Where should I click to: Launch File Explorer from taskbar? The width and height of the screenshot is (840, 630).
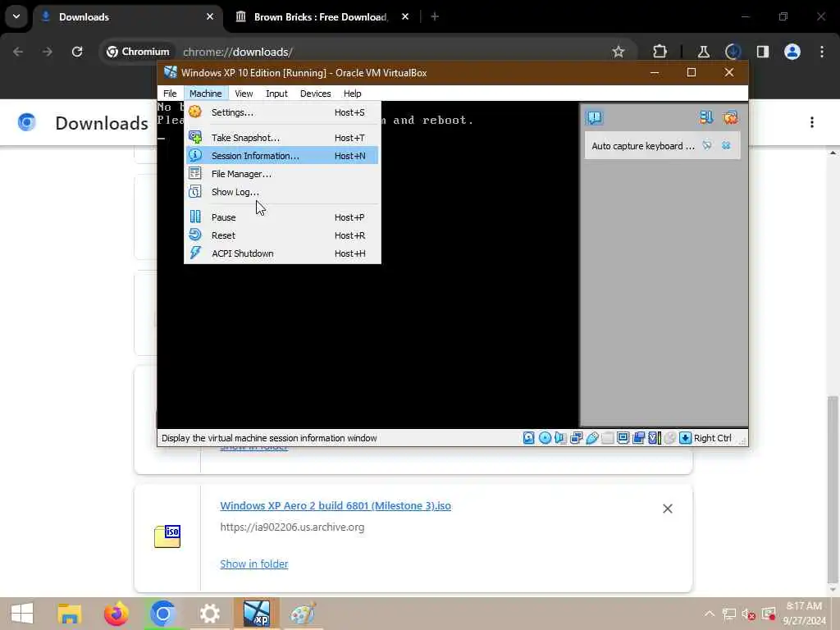click(x=70, y=614)
